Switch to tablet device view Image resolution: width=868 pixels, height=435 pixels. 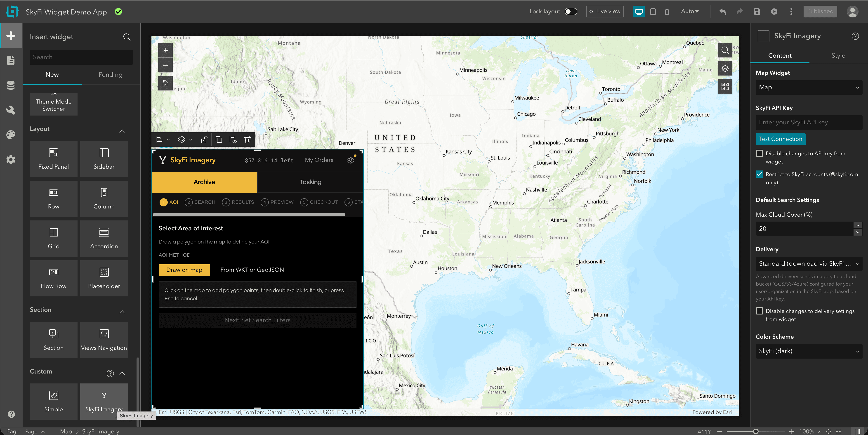[653, 12]
